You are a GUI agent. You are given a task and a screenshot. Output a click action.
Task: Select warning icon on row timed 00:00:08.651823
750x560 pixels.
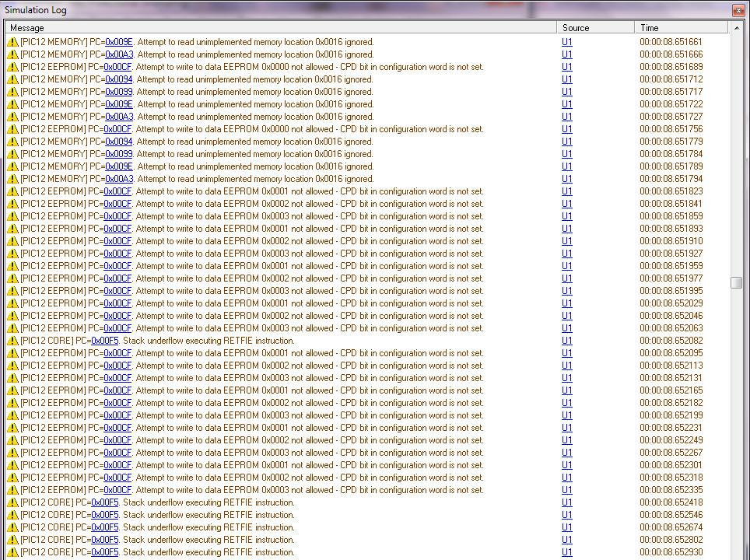point(12,191)
